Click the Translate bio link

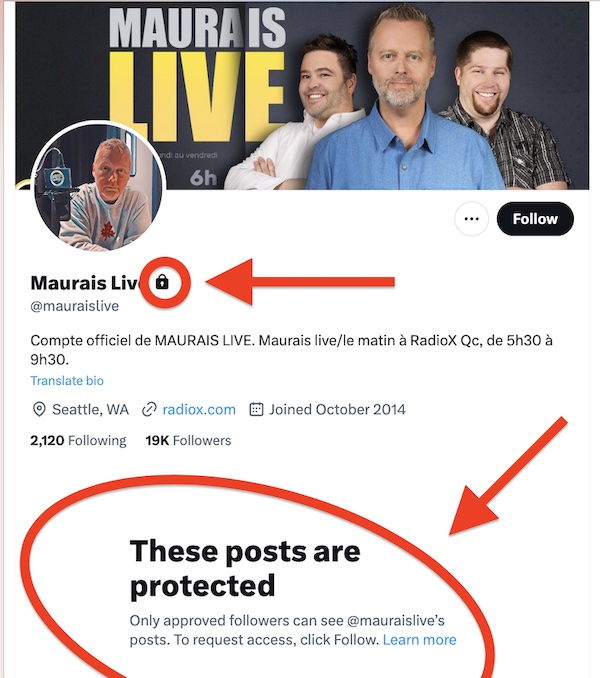[x=67, y=381]
